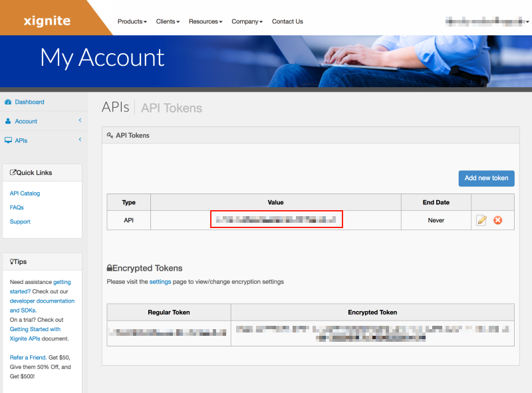This screenshot has width=532, height=393.
Task: Open the blurred user account dropdown
Action: [487, 21]
